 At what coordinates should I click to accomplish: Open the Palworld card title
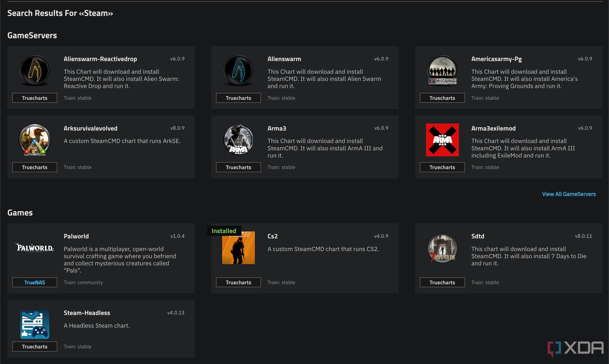point(76,236)
